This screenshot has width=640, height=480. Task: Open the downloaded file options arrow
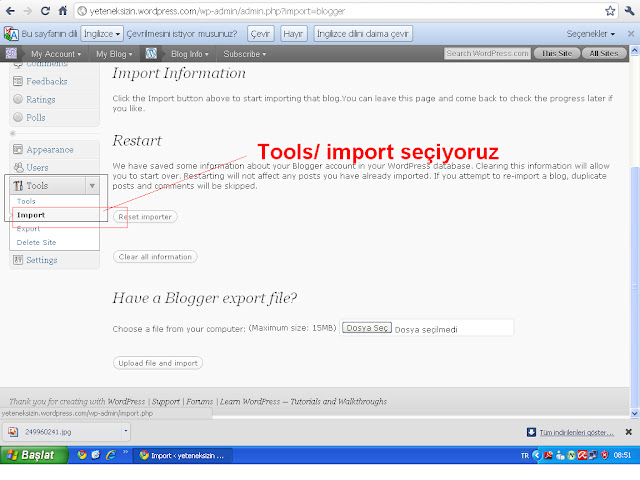coord(126,431)
